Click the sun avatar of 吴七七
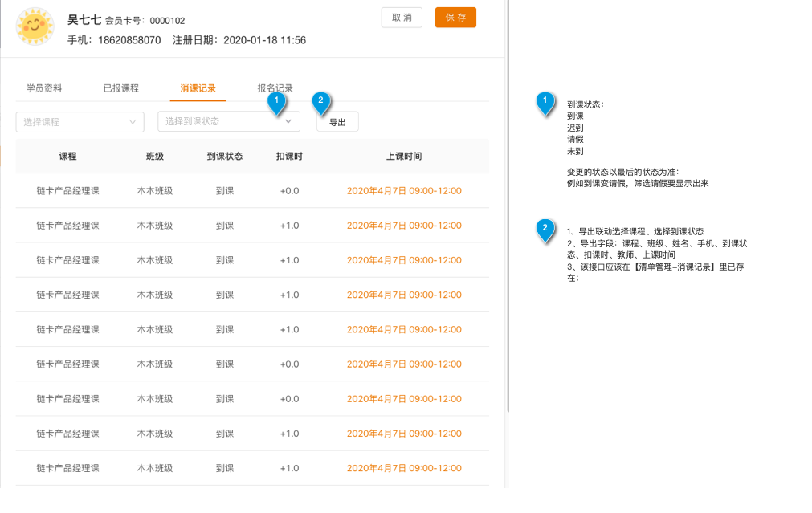Image resolution: width=812 pixels, height=513 pixels. coord(35,26)
